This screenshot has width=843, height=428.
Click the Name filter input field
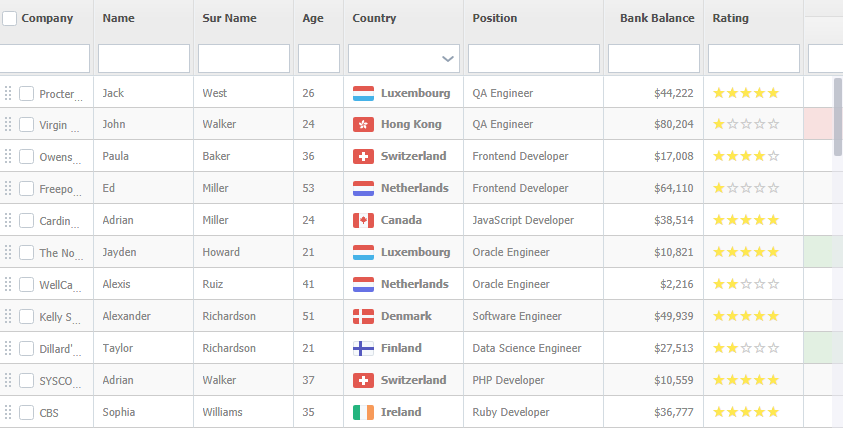pos(144,59)
